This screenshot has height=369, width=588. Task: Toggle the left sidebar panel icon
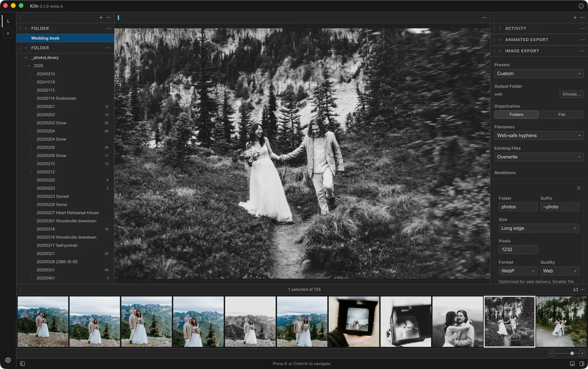(x=22, y=364)
